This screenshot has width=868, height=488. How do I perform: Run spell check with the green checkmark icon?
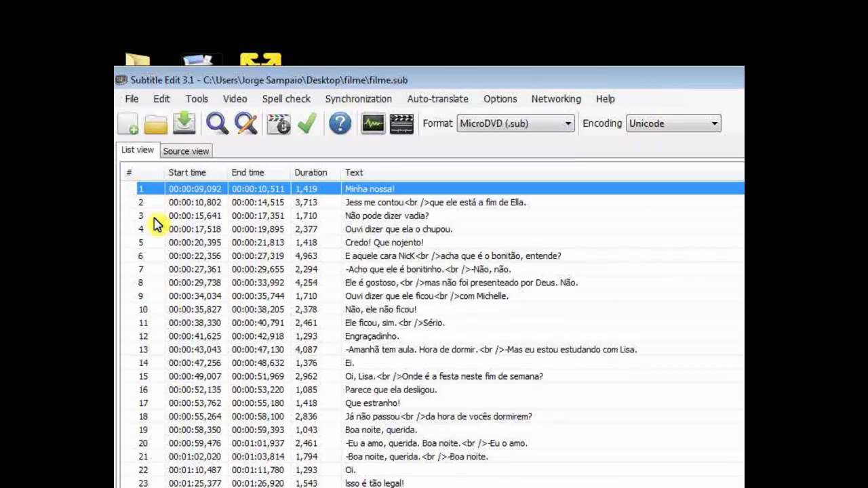(x=307, y=123)
